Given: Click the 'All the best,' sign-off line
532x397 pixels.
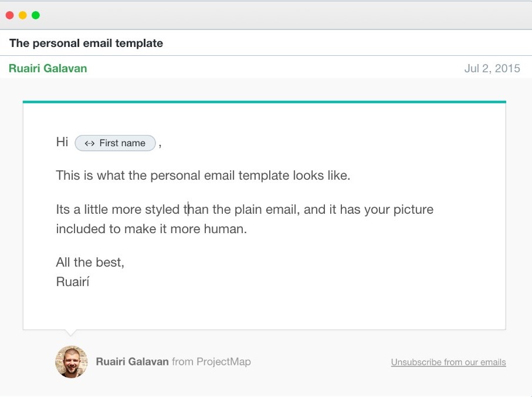Looking at the screenshot, I should (90, 262).
